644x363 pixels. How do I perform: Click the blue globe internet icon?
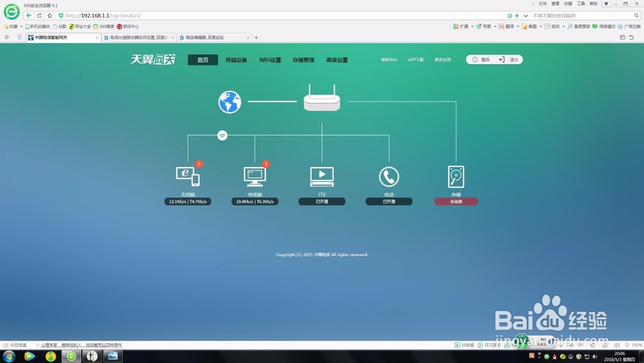[x=230, y=102]
